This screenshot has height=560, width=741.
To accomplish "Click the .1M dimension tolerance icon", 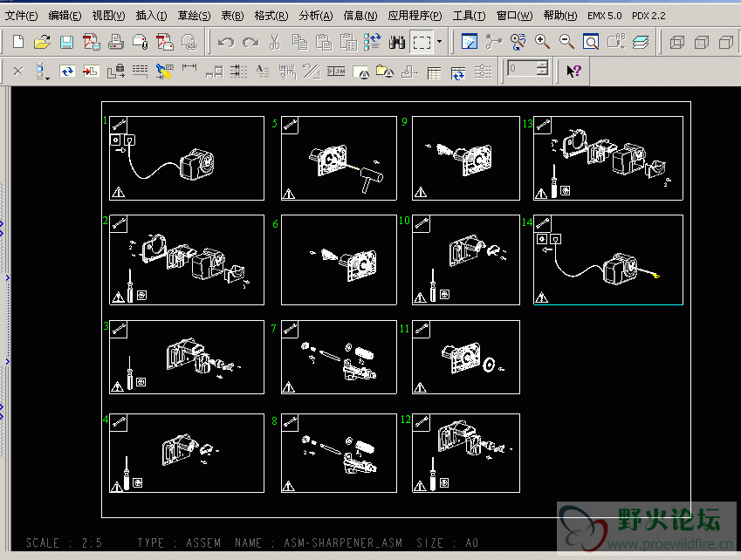I will 336,72.
